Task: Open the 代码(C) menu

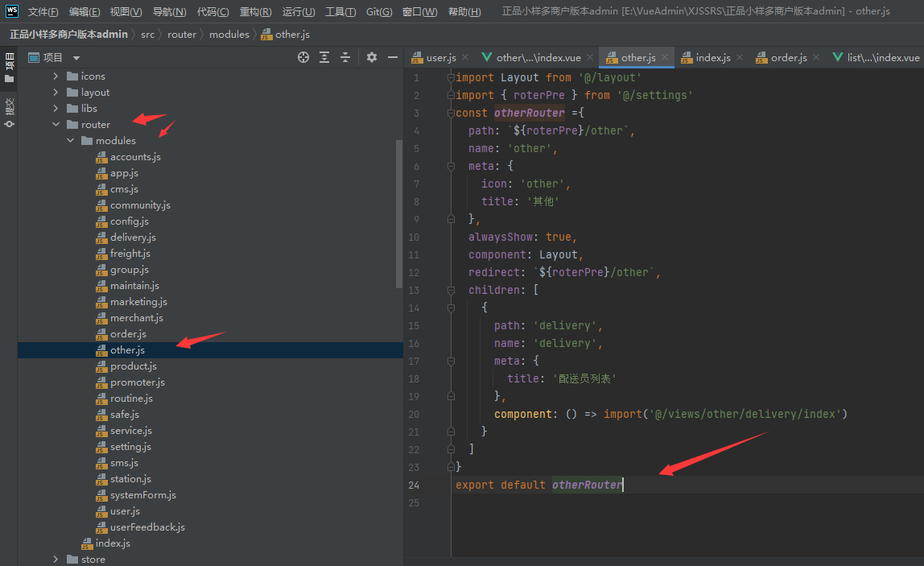Action: coord(212,12)
